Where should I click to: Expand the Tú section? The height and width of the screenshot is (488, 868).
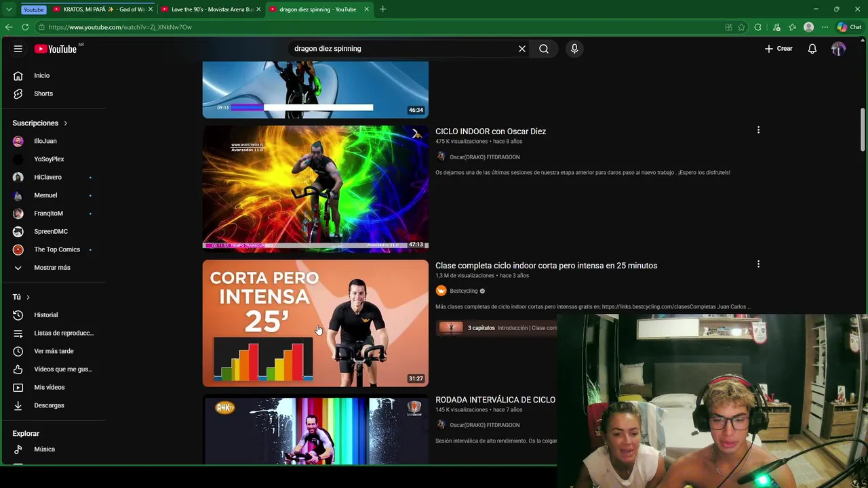(x=21, y=297)
